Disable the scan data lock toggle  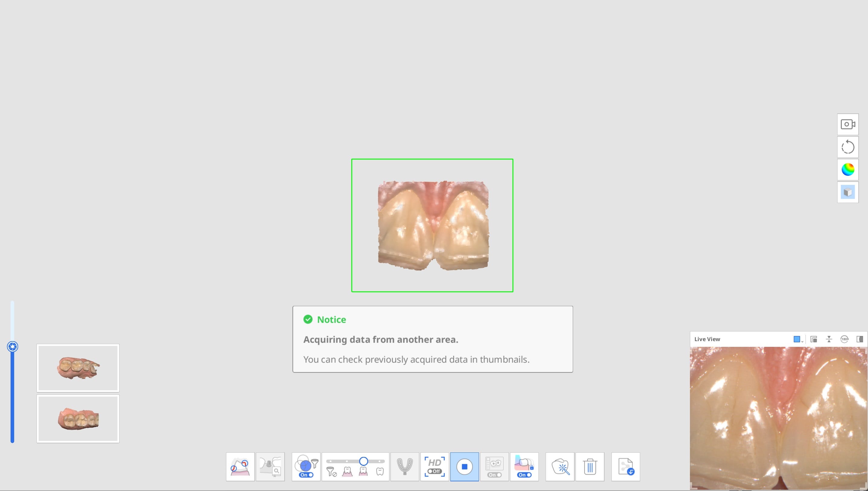[x=524, y=474]
